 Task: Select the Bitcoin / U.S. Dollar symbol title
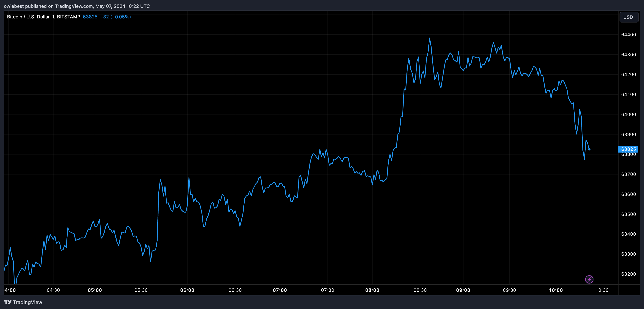(x=44, y=17)
